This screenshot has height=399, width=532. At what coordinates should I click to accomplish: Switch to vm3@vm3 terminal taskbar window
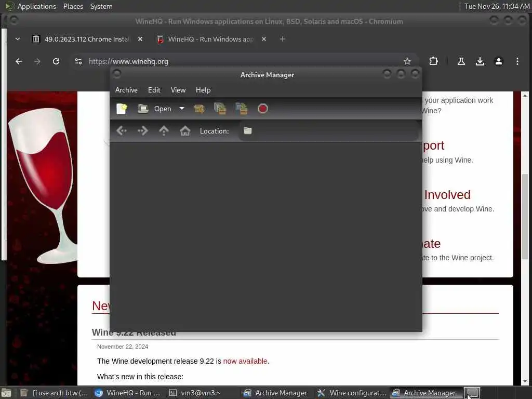pyautogui.click(x=201, y=393)
